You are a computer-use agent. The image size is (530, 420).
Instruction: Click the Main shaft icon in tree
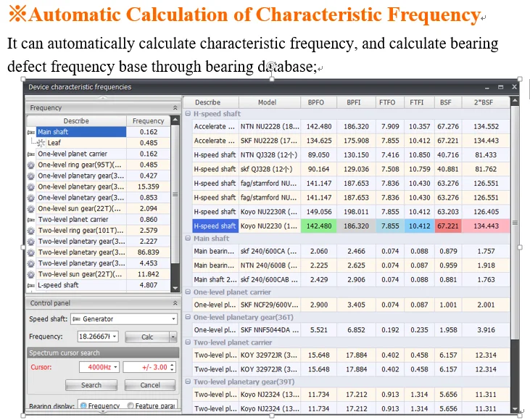click(x=31, y=132)
